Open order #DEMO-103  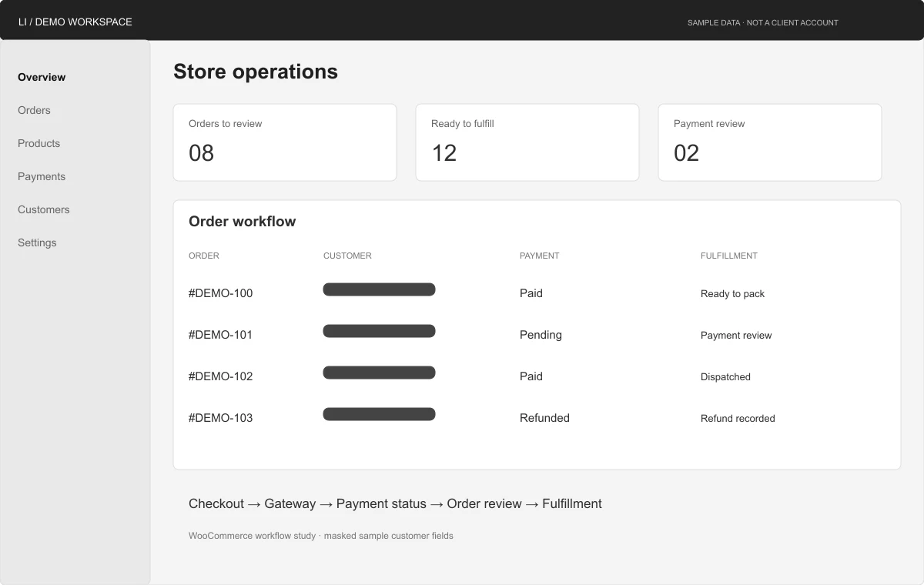[x=220, y=418]
